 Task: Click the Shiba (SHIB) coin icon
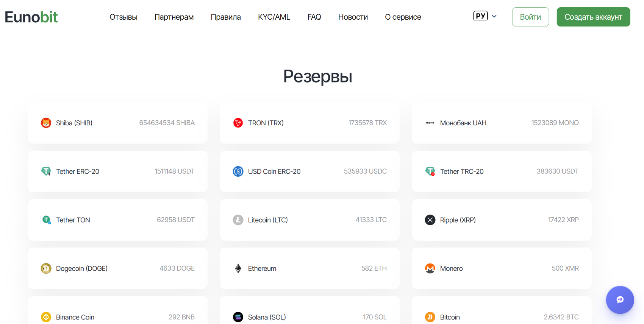pyautogui.click(x=46, y=123)
